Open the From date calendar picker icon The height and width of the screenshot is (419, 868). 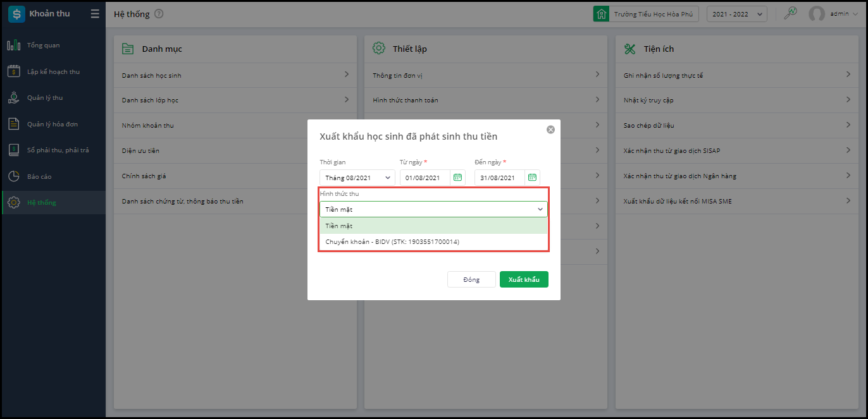[457, 178]
